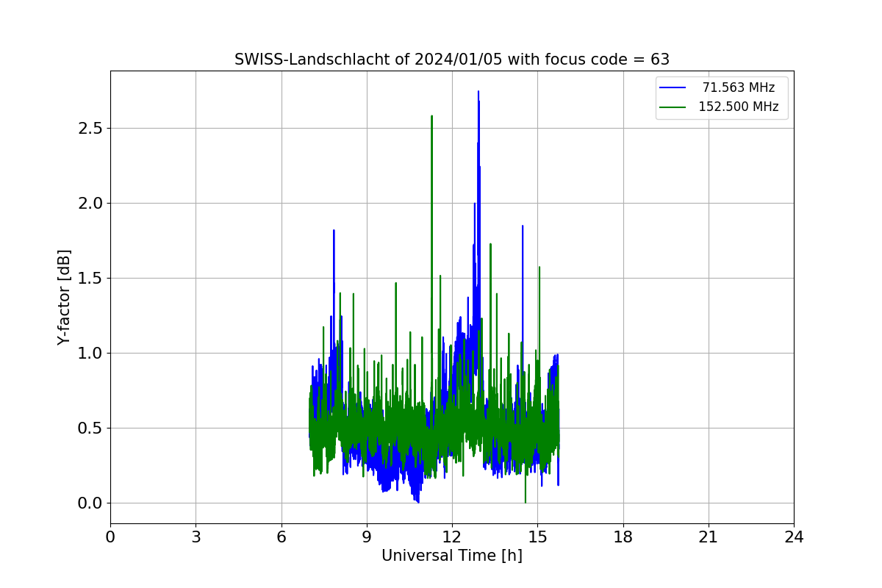The image size is (882, 588).
Task: Click x-axis tick label 0
Action: click(x=110, y=537)
